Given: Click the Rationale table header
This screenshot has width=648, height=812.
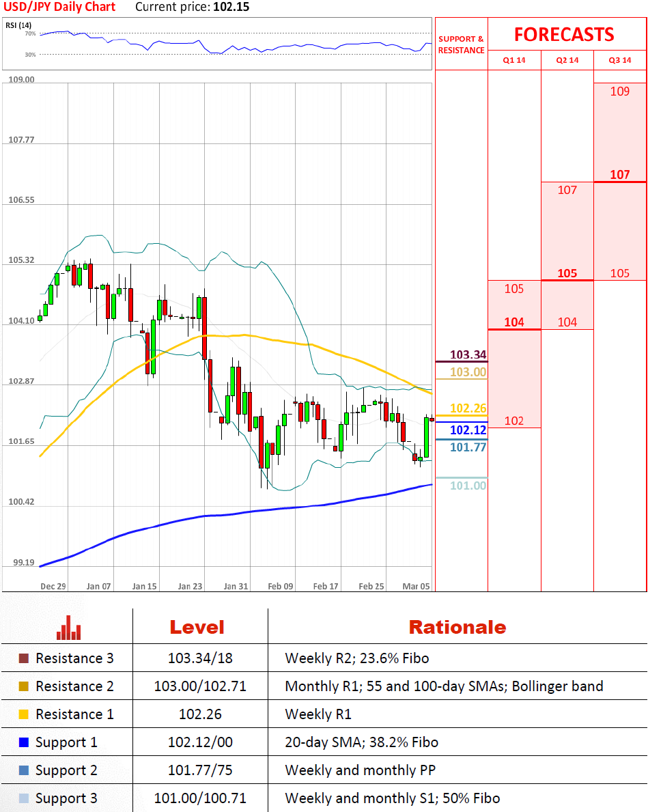Looking at the screenshot, I should (x=457, y=627).
